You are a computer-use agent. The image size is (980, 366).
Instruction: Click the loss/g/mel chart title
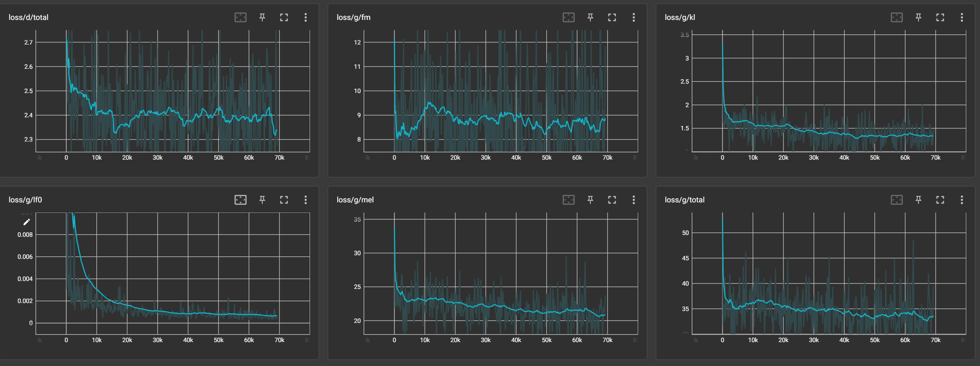355,199
